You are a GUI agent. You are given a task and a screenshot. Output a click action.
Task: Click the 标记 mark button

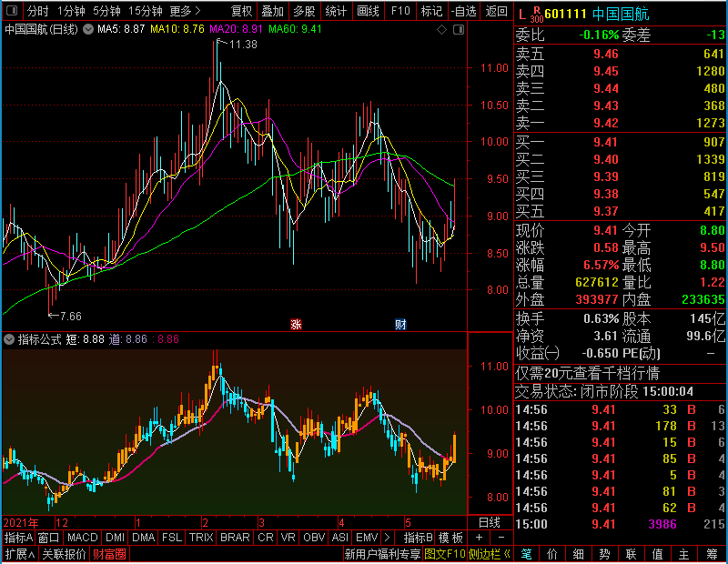pyautogui.click(x=431, y=11)
